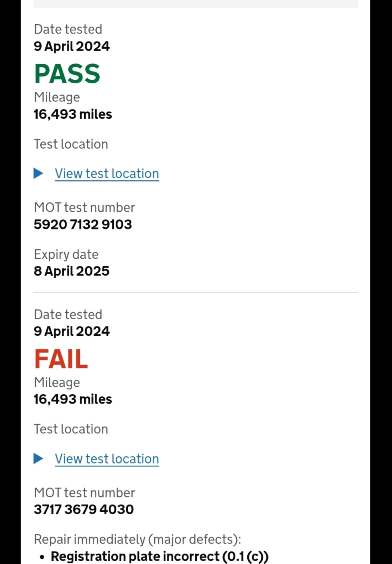Click the Repair immediately (major defects) heading
Screen dimensions: 392x564
click(x=138, y=539)
